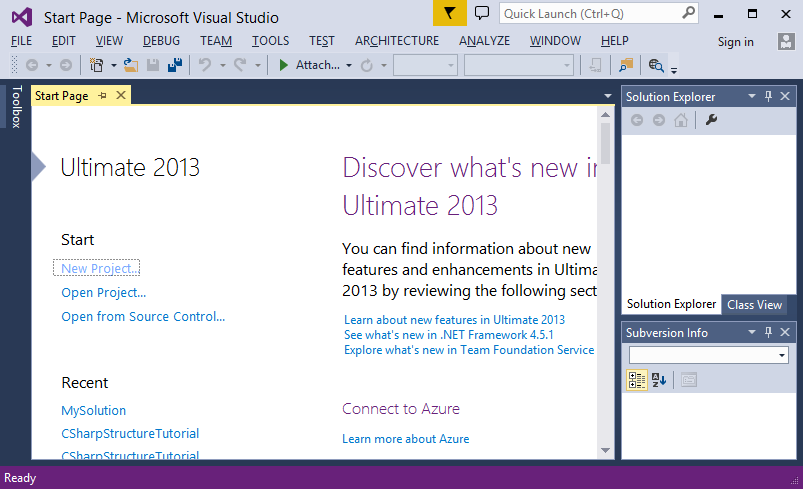The image size is (803, 489).
Task: Open the Refresh button dropdown arrow
Action: (x=384, y=66)
